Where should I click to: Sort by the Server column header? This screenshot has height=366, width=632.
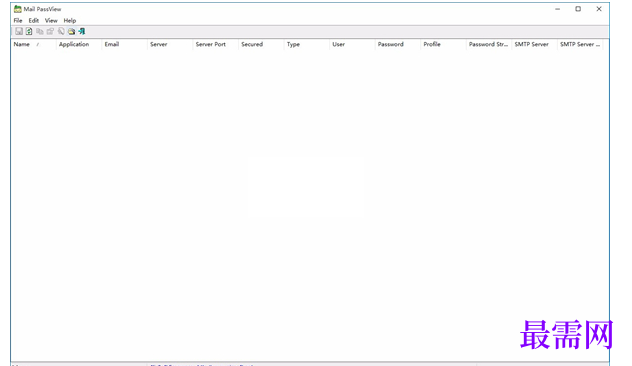(x=170, y=44)
